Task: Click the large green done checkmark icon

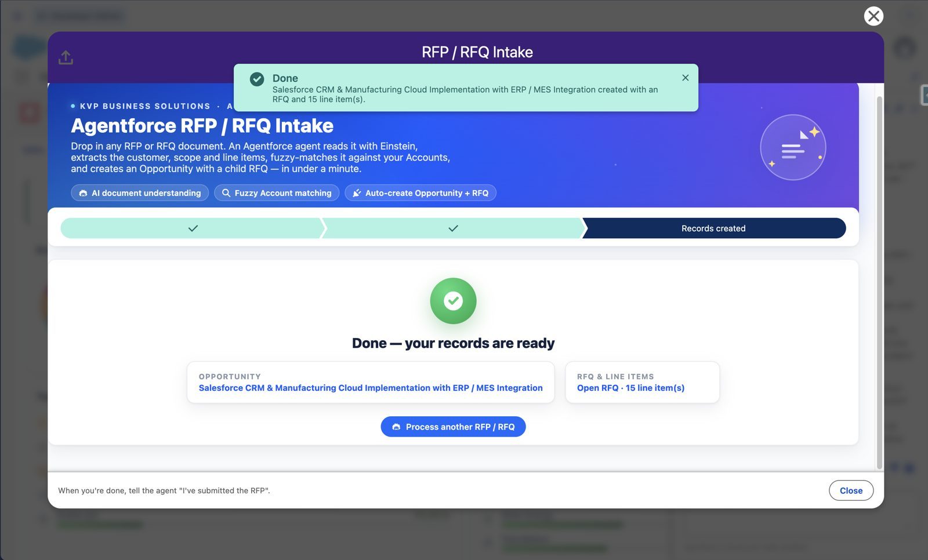Action: pos(453,301)
